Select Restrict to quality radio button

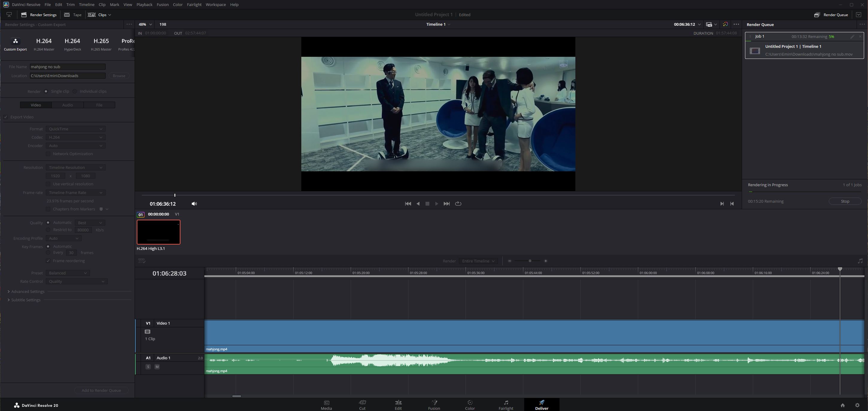pyautogui.click(x=48, y=230)
